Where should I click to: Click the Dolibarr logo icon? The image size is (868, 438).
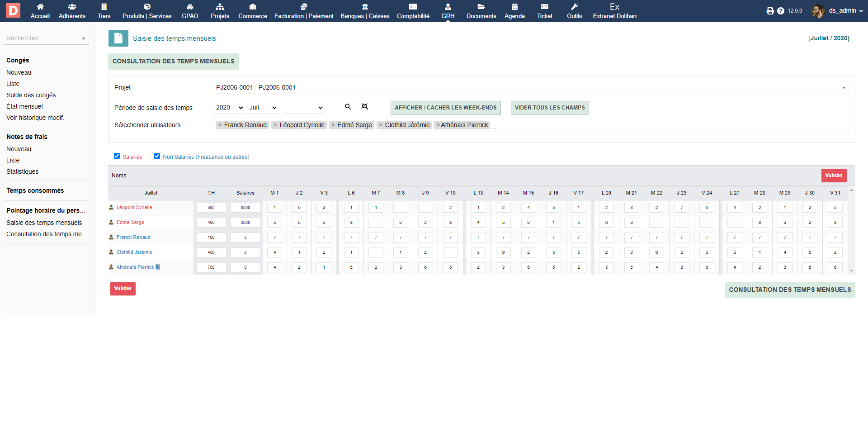13,10
